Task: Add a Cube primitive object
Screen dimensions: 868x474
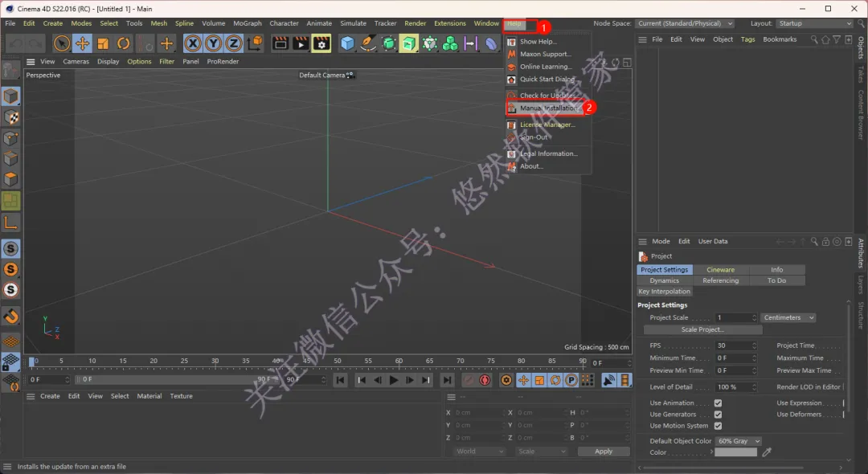Action: tap(347, 43)
